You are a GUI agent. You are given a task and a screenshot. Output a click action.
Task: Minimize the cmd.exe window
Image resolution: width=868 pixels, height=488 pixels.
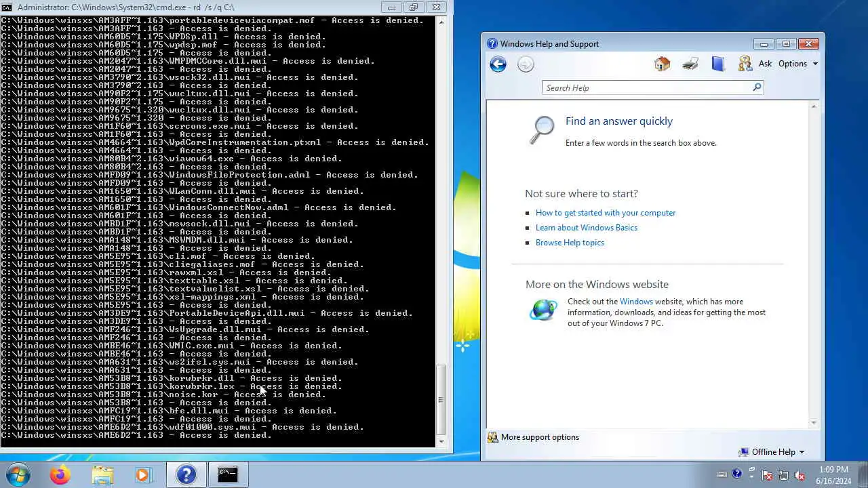391,7
